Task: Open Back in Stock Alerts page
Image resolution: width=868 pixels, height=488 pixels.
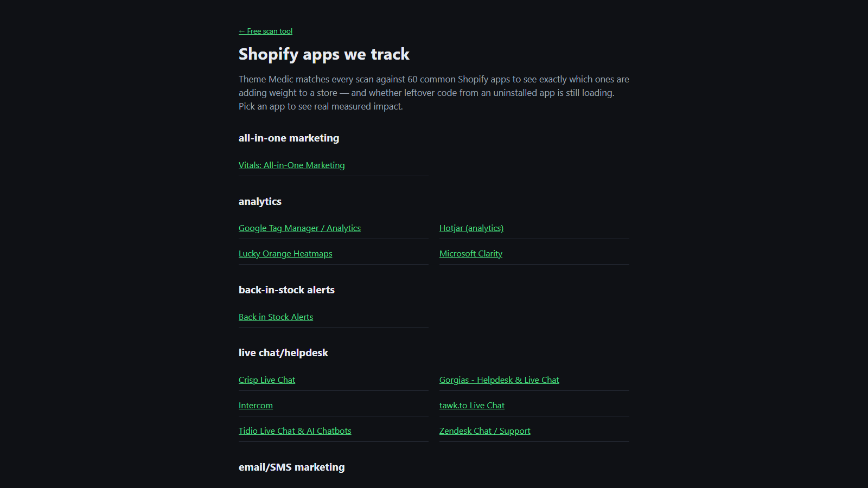Action: point(276,317)
